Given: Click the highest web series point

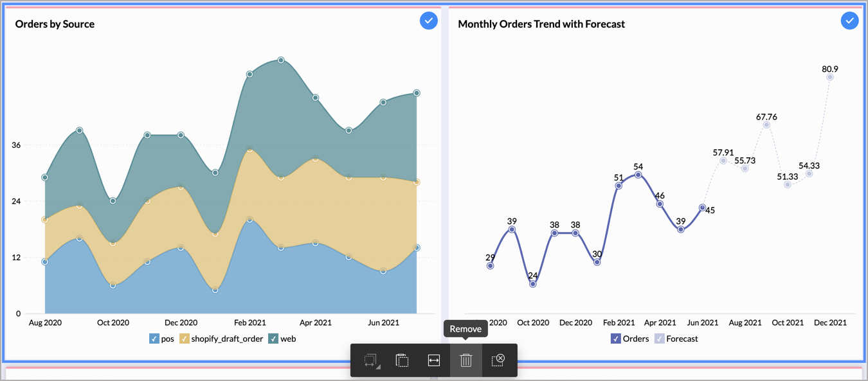Looking at the screenshot, I should [x=281, y=60].
